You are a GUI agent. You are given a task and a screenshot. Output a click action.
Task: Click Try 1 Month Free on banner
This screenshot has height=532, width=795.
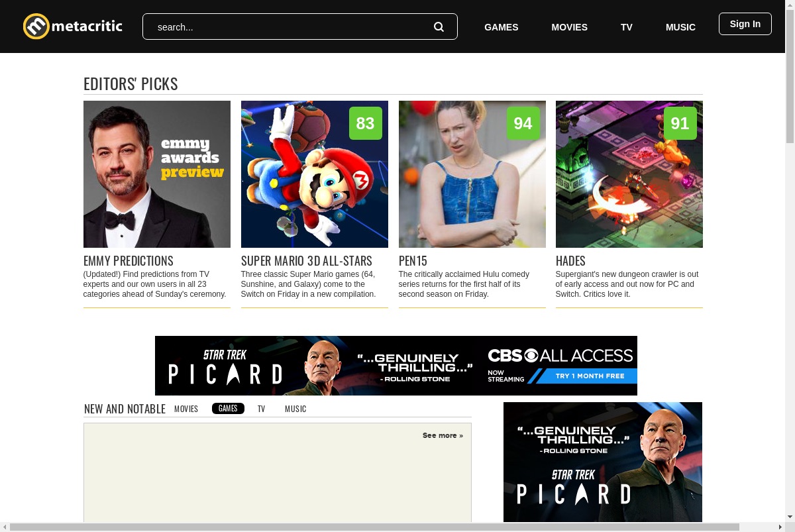(x=590, y=376)
